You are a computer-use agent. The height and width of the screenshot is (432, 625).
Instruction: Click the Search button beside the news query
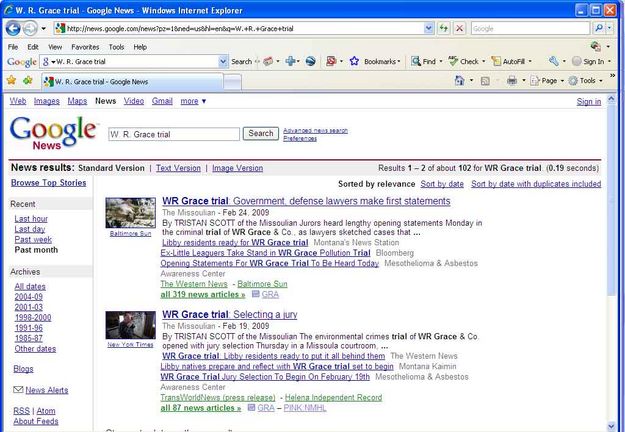coord(260,133)
